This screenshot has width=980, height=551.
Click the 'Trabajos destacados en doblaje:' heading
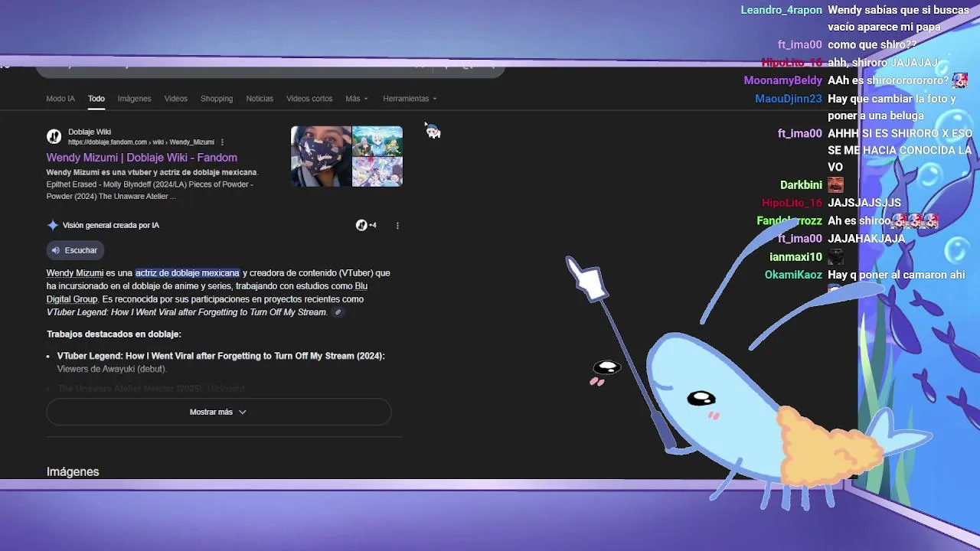113,334
